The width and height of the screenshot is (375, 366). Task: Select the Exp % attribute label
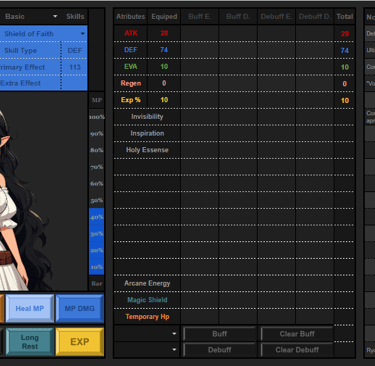click(131, 100)
